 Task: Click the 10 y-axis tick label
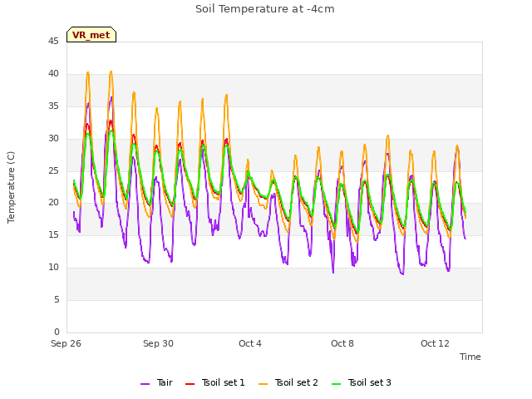click(x=53, y=268)
